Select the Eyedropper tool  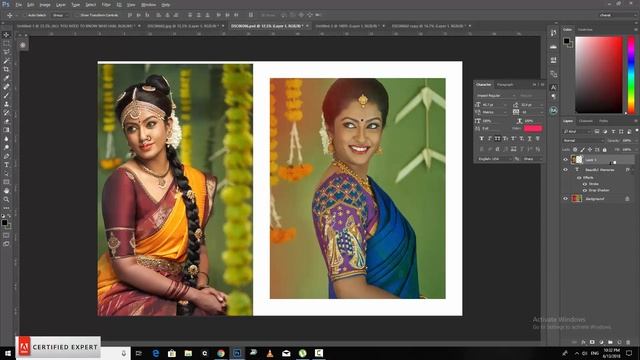[x=6, y=78]
